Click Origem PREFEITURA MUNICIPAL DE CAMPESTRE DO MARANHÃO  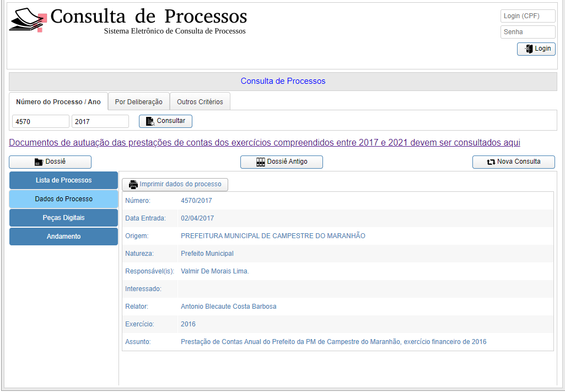click(x=273, y=236)
